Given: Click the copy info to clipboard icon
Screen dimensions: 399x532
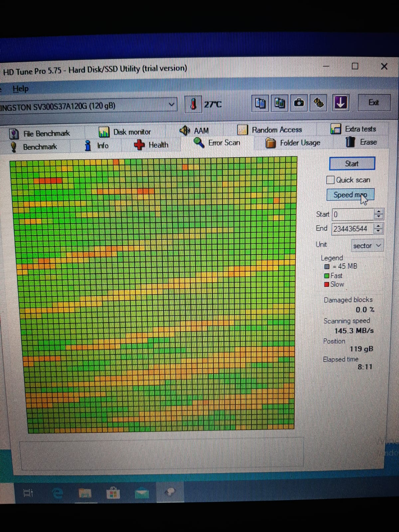Looking at the screenshot, I should (x=260, y=103).
